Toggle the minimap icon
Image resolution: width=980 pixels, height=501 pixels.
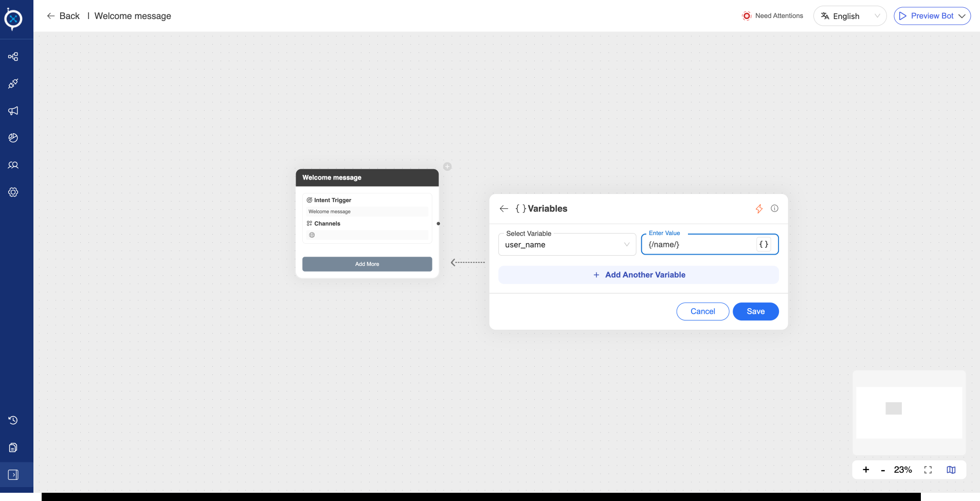tap(951, 470)
